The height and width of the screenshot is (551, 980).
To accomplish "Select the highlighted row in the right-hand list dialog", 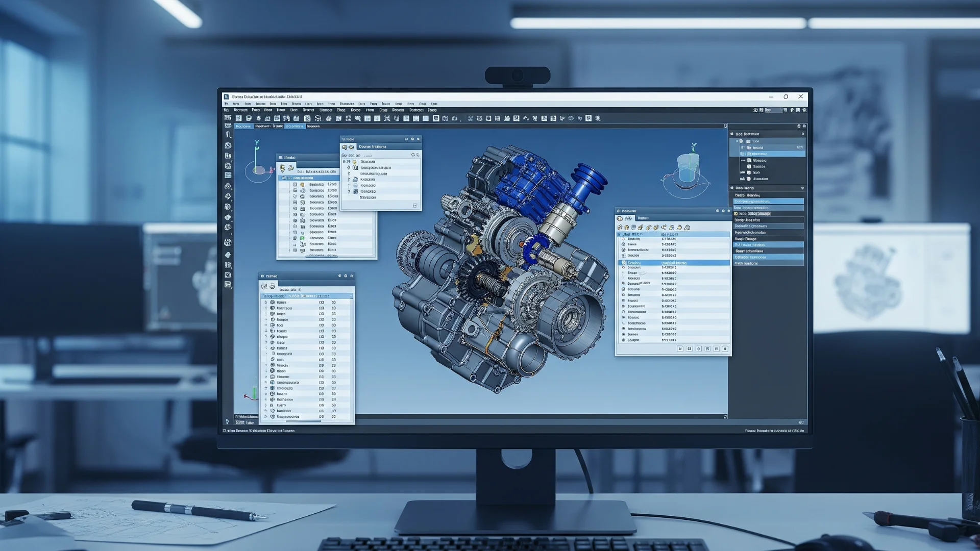I will tap(674, 263).
